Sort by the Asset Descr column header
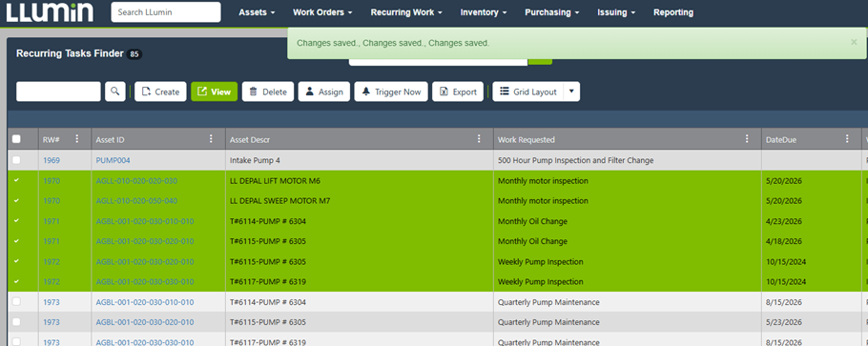This screenshot has height=346, width=868. [x=250, y=139]
